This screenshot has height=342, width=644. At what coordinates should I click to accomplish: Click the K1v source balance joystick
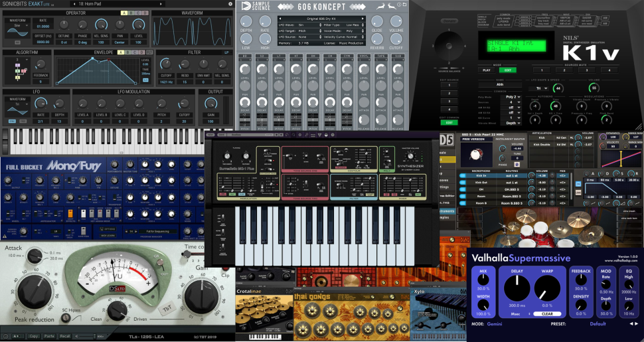[x=448, y=46]
